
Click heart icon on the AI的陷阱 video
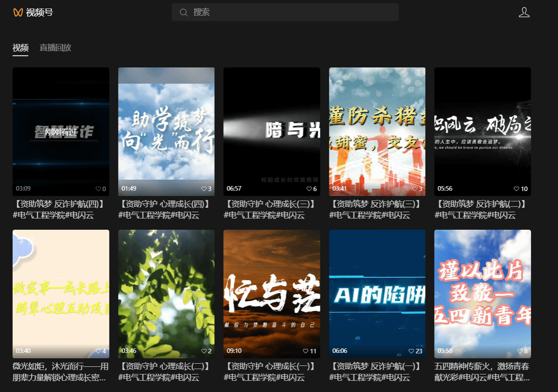[x=411, y=351]
